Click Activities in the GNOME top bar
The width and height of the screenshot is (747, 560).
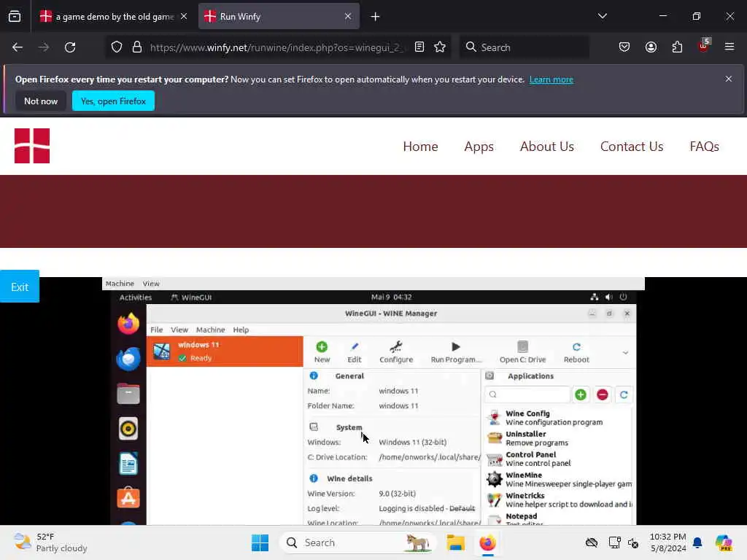[x=135, y=297]
